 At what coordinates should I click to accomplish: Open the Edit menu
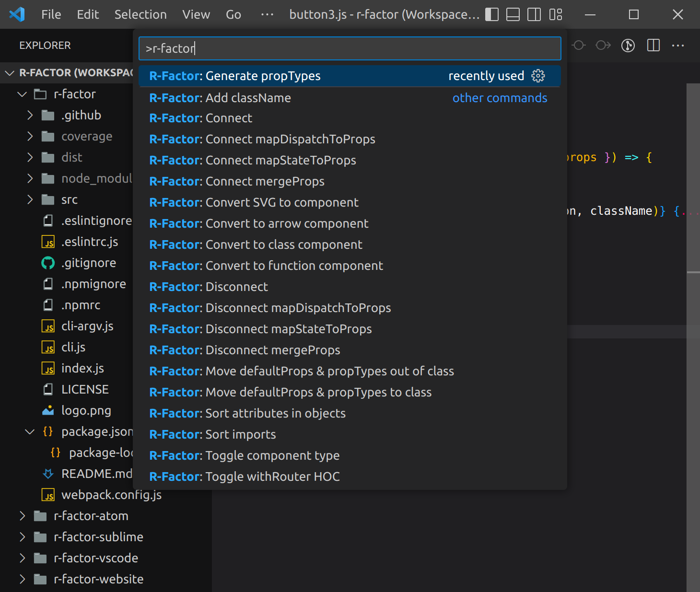[x=88, y=14]
